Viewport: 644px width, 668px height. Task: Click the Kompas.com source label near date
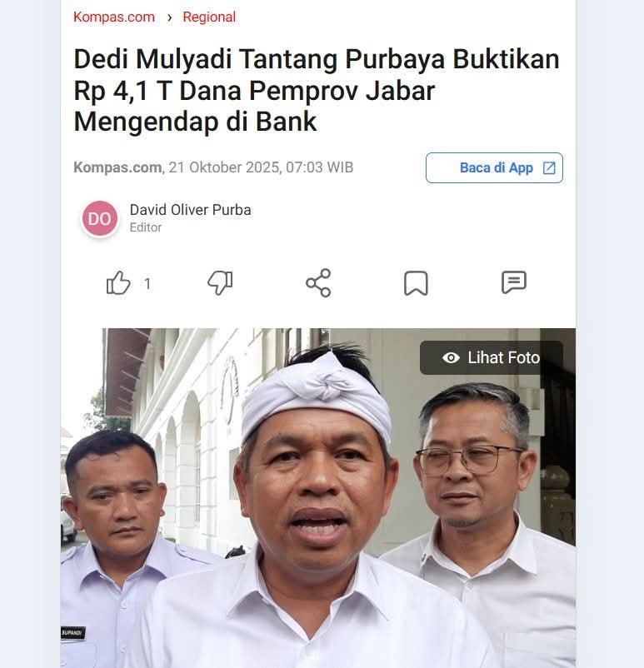(117, 167)
